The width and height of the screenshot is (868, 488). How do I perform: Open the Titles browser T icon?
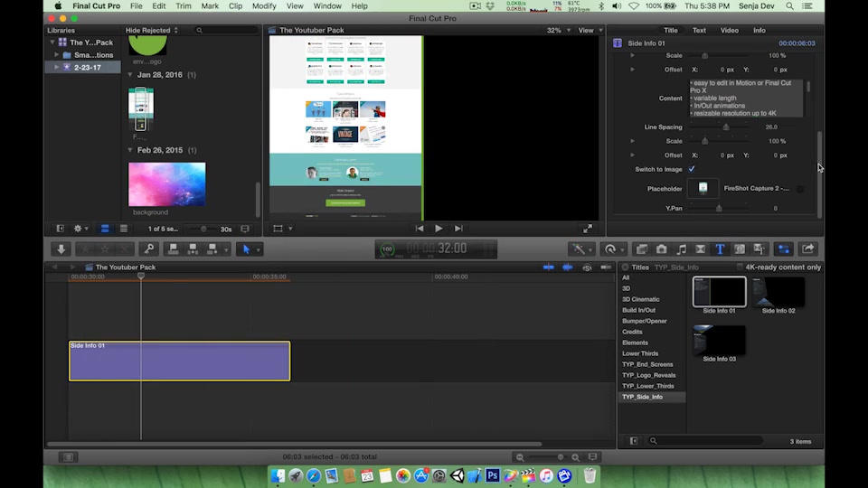tap(720, 249)
